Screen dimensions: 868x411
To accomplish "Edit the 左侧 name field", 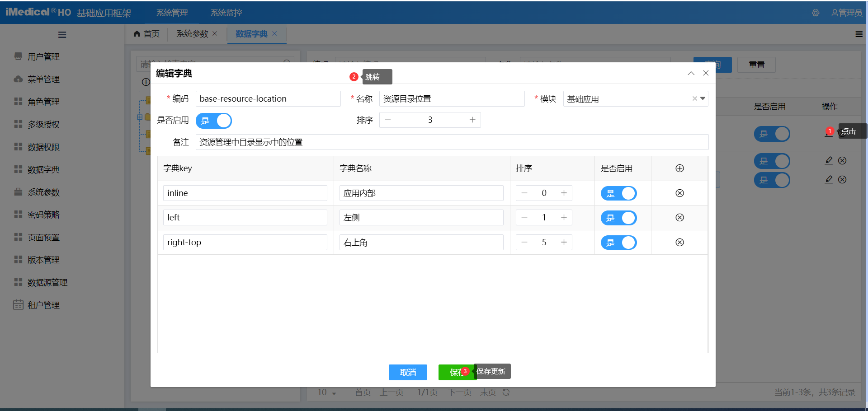I will tap(421, 218).
